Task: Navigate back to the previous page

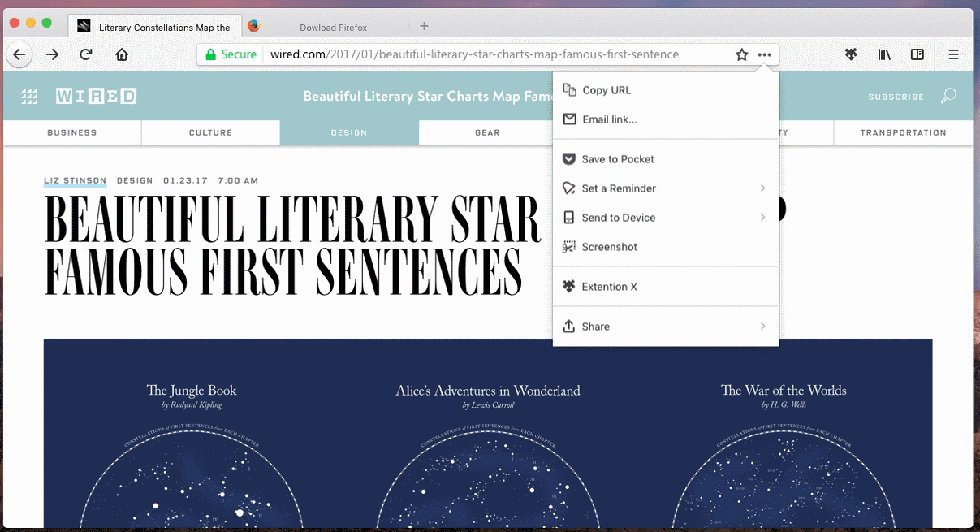Action: pyautogui.click(x=19, y=54)
